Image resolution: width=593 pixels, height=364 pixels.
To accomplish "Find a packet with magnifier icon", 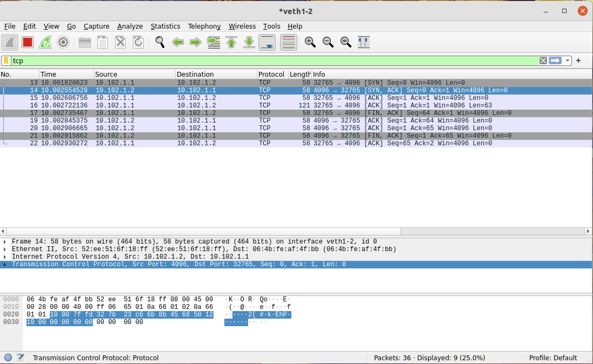I will point(160,42).
